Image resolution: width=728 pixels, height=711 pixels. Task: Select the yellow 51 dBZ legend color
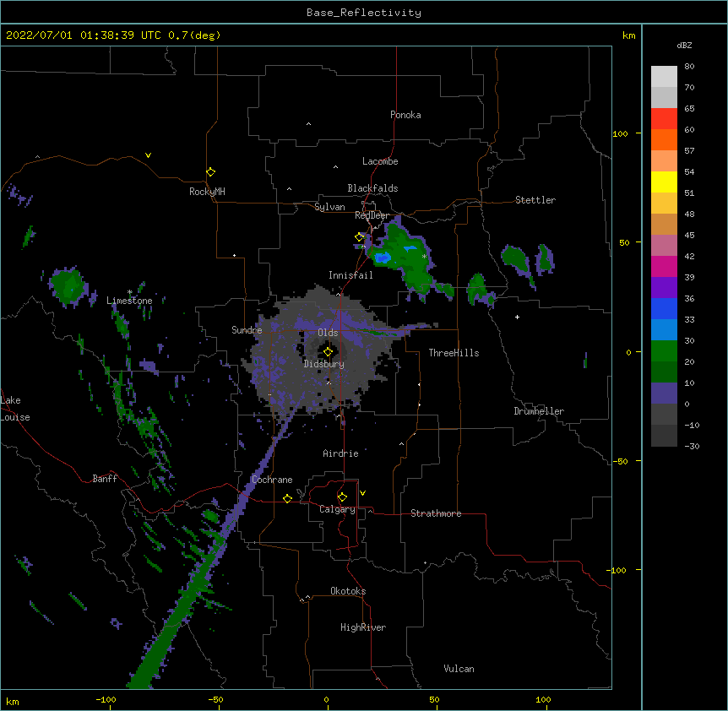[664, 182]
